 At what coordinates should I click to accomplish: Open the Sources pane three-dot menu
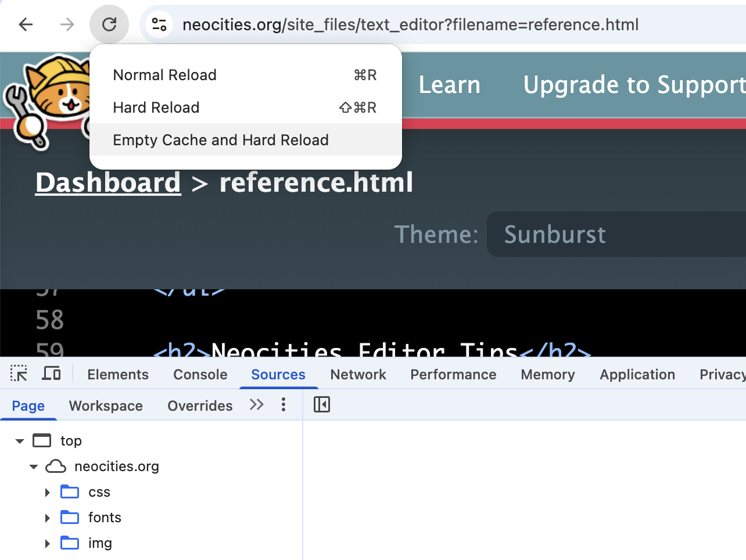coord(284,405)
